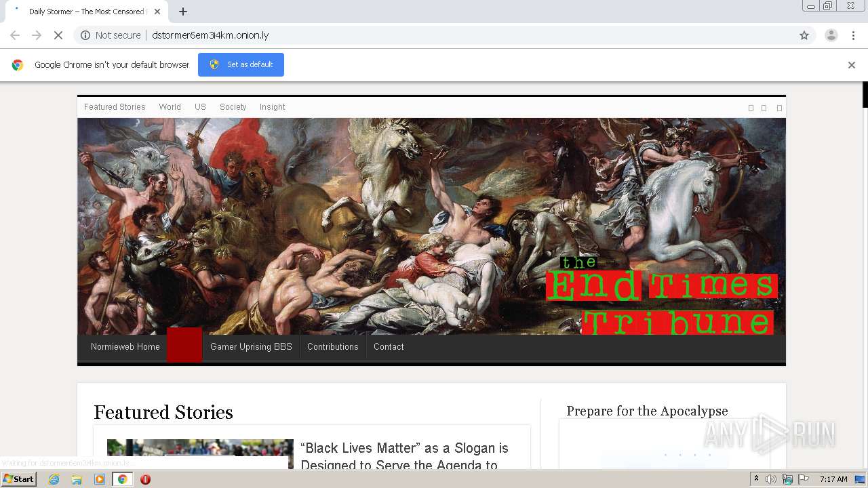The width and height of the screenshot is (868, 488).
Task: Open the media player taskbar icon
Action: point(100,479)
